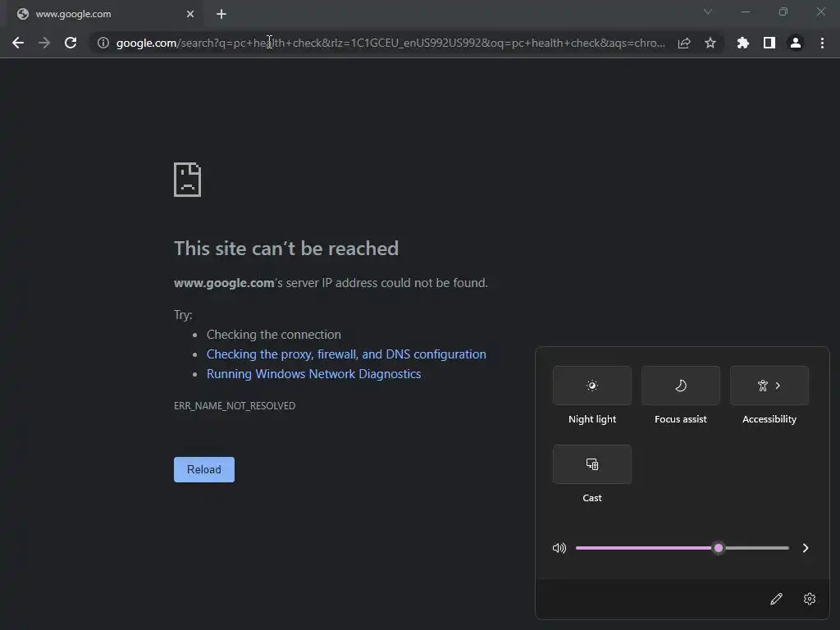Click the 'This site can't be reached' heading
The height and width of the screenshot is (630, 840).
(286, 248)
